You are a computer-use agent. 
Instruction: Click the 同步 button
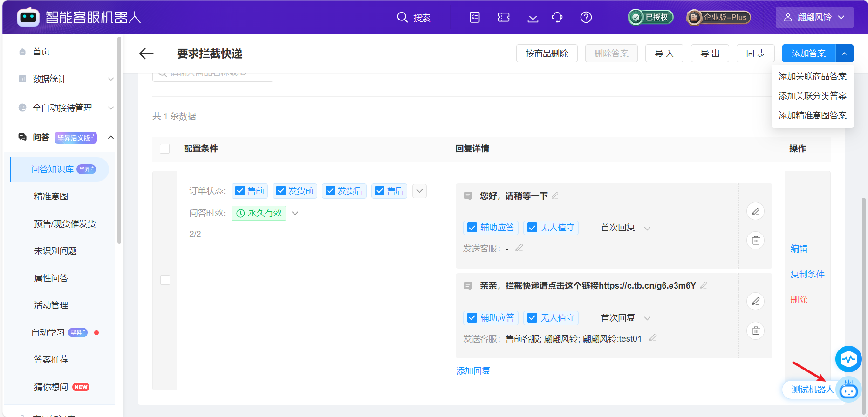click(x=756, y=54)
